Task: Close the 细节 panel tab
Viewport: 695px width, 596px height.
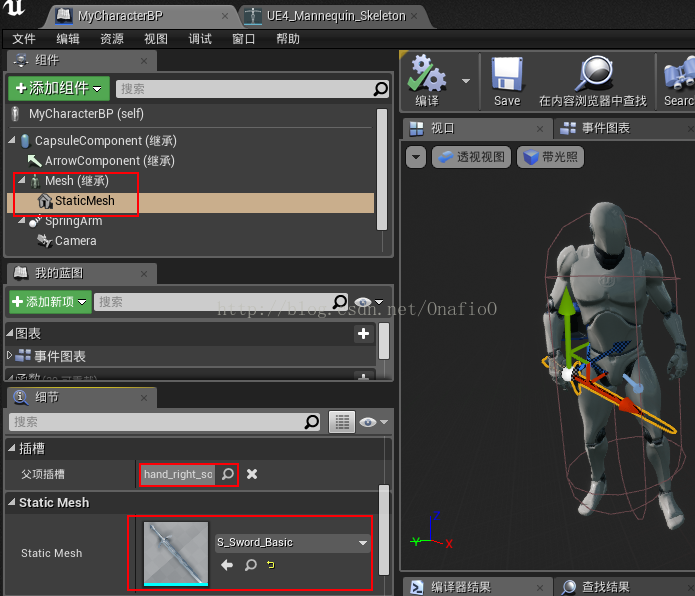Action: click(144, 398)
